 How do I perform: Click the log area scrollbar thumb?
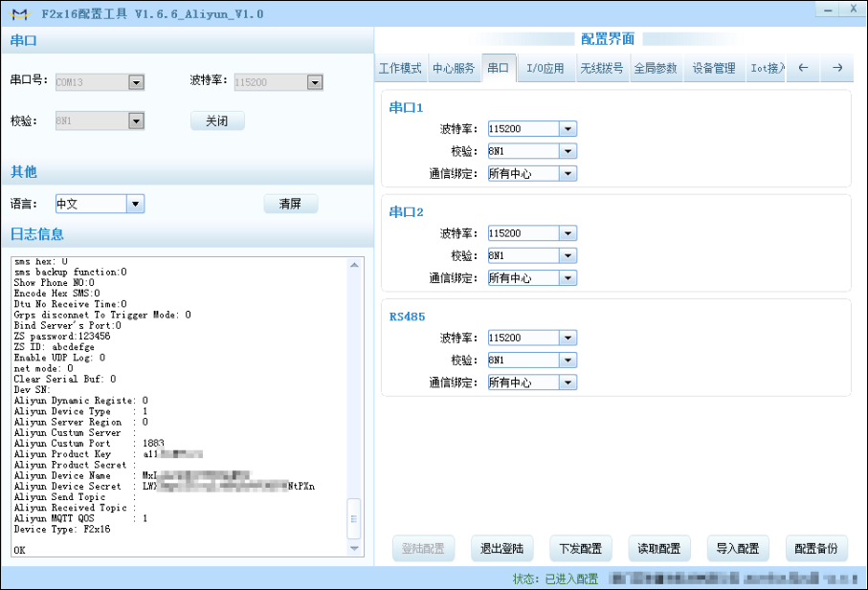coord(354,518)
